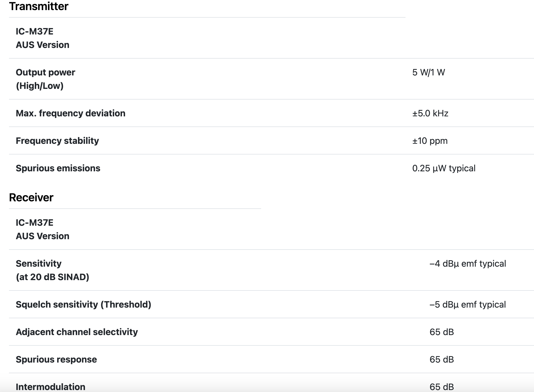Select the 5 W/1 W value
Viewport: 534px width, 392px height.
[429, 73]
